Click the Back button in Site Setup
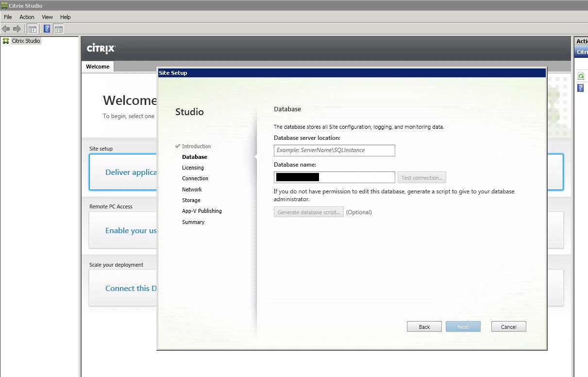This screenshot has height=377, width=588. (424, 326)
